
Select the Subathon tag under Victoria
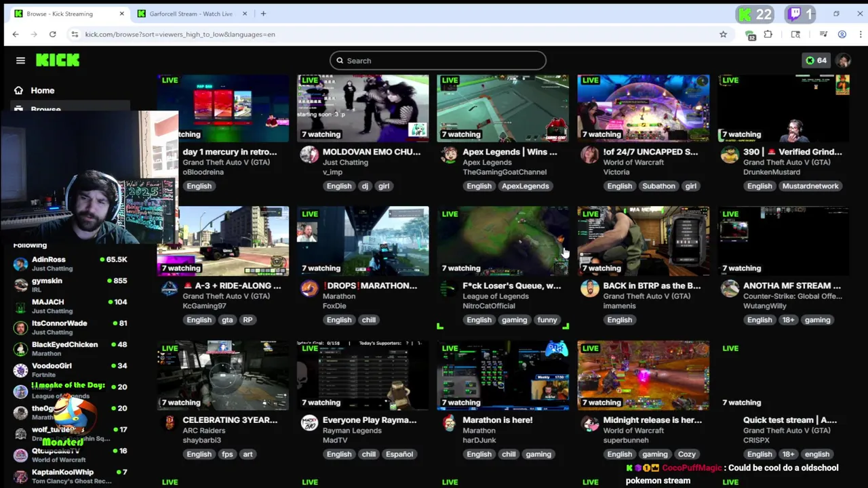(x=658, y=186)
